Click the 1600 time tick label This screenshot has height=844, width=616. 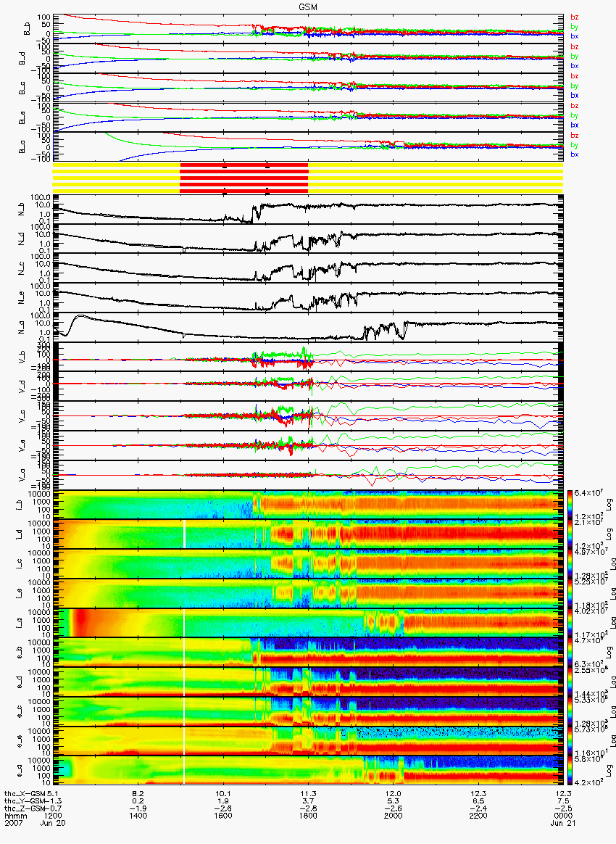(223, 815)
